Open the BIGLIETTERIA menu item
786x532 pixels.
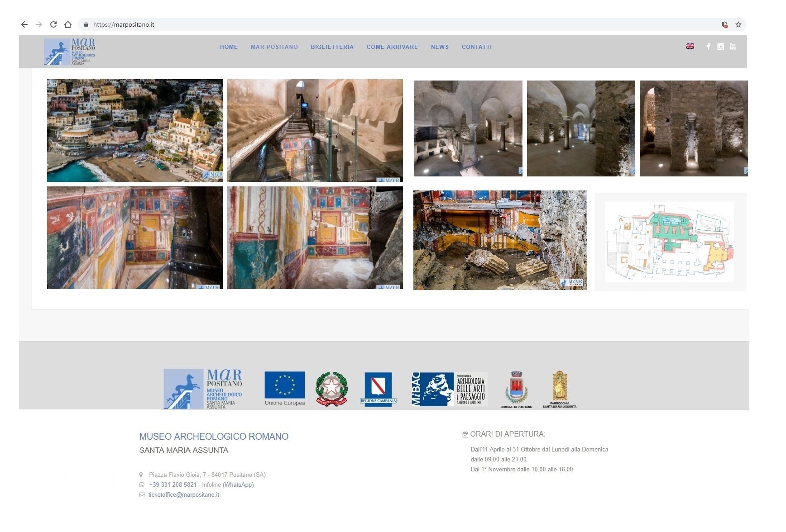click(332, 47)
